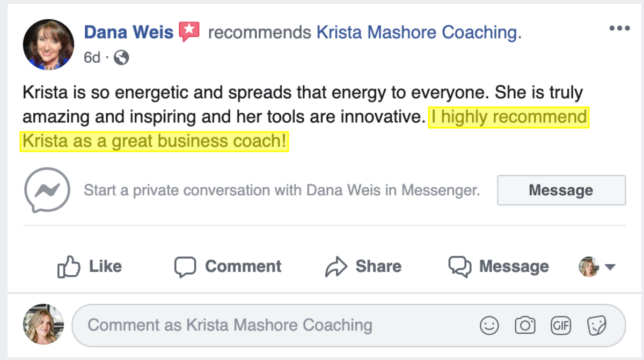The height and width of the screenshot is (360, 644).
Task: Insert an emoji in the comment box
Action: (x=489, y=326)
